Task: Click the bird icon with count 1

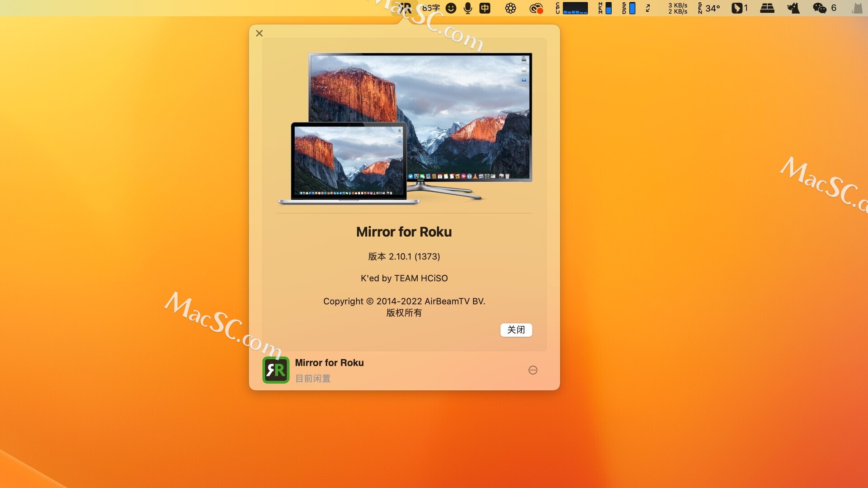Action: point(740,8)
